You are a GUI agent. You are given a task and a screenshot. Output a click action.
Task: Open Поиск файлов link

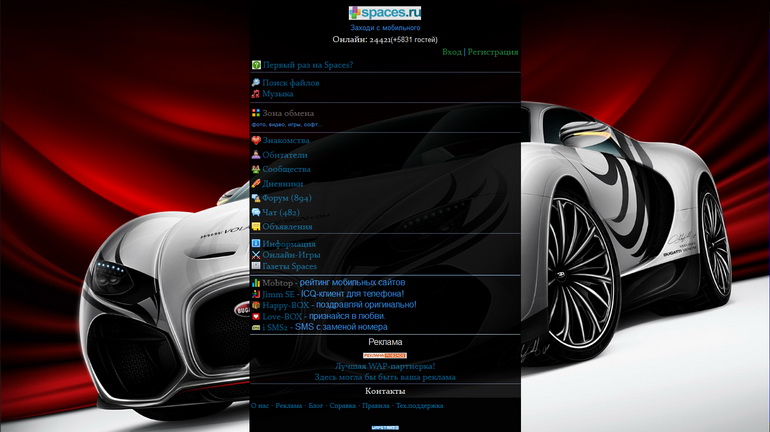pyautogui.click(x=291, y=82)
